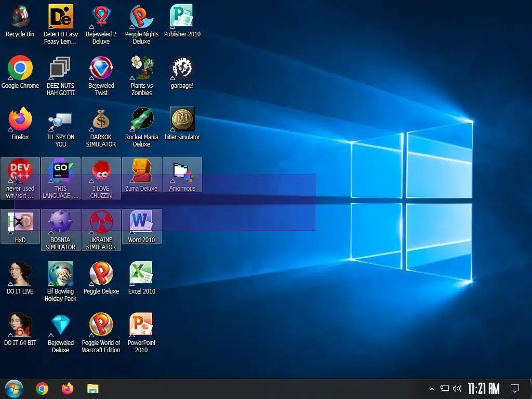The height and width of the screenshot is (399, 532).
Task: Click the 11:21 AM taskbar clock
Action: pyautogui.click(x=484, y=389)
